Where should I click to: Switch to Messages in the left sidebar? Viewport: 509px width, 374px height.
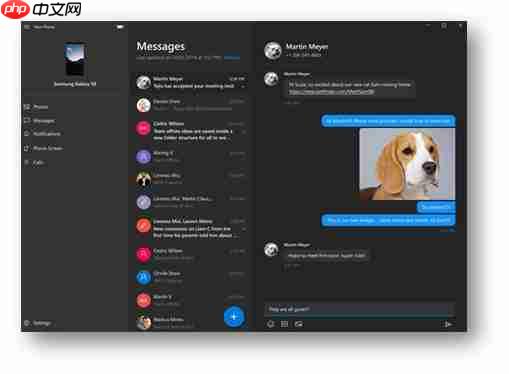39,121
